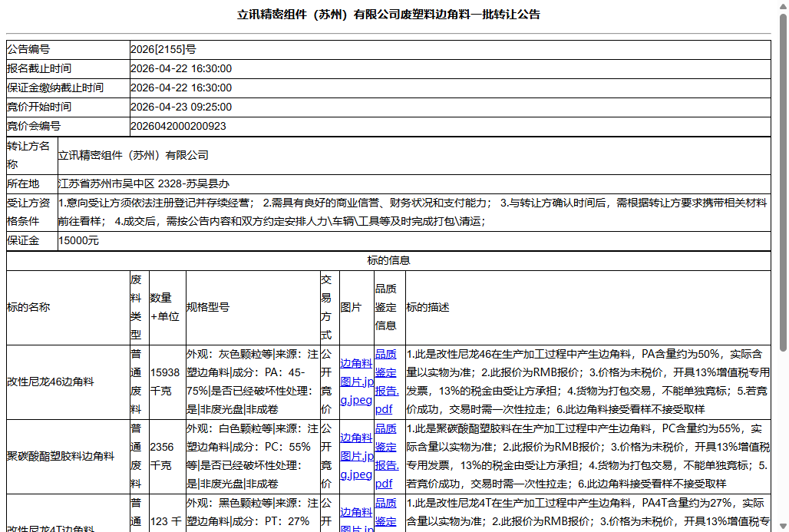This screenshot has height=532, width=789.
Task: Click the black granule specification cell
Action: [253, 514]
